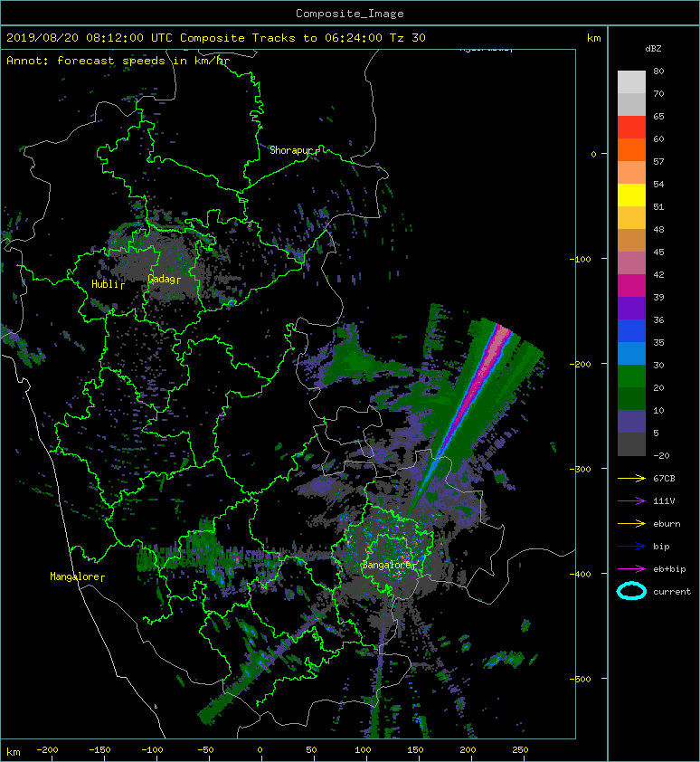
Task: Select the gray 65–70 dBZ swatch
Action: [631, 104]
